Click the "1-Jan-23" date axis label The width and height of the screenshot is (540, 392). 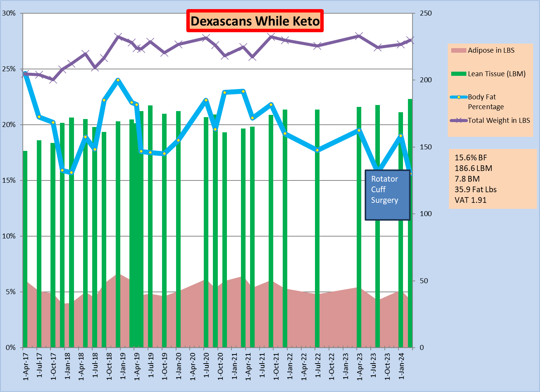click(x=346, y=366)
